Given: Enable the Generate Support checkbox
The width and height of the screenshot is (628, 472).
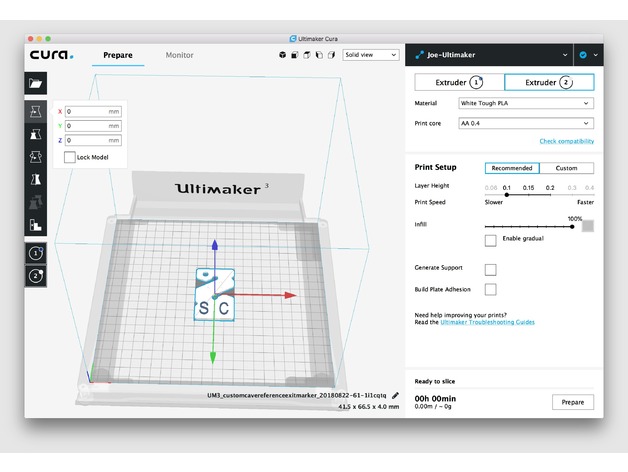Looking at the screenshot, I should click(491, 270).
